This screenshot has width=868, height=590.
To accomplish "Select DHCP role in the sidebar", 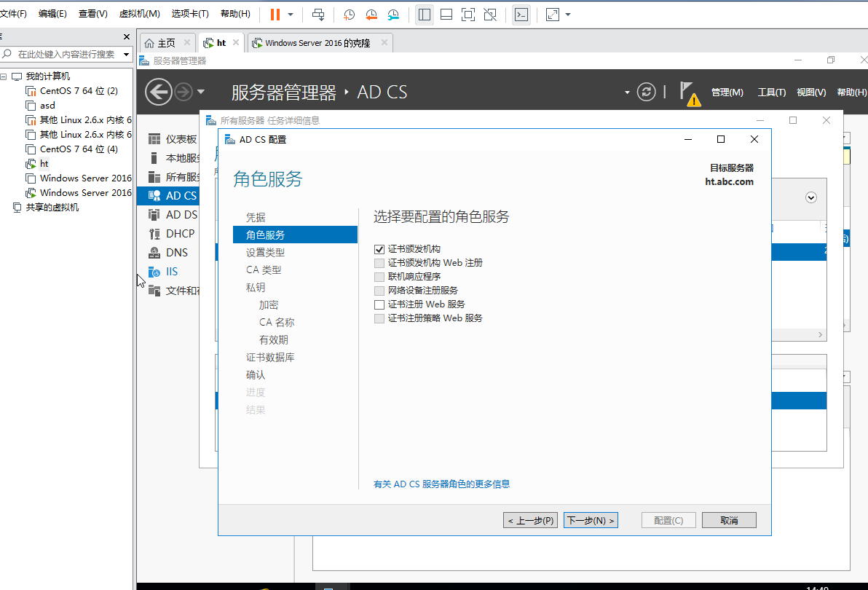I will [x=172, y=234].
